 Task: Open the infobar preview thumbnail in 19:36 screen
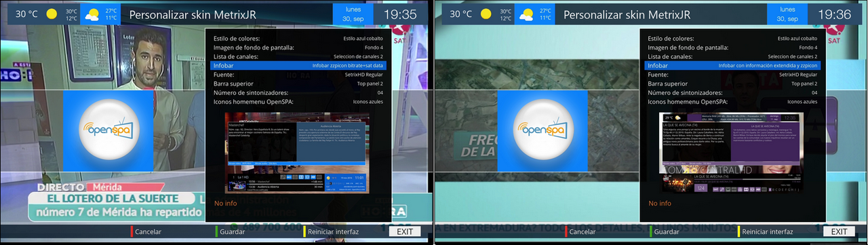732,153
